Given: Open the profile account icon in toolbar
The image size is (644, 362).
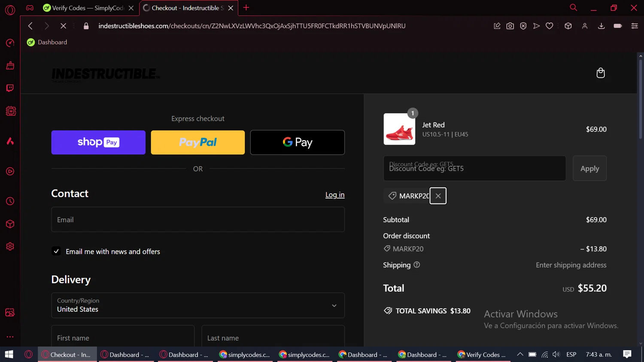Looking at the screenshot, I should click(584, 26).
